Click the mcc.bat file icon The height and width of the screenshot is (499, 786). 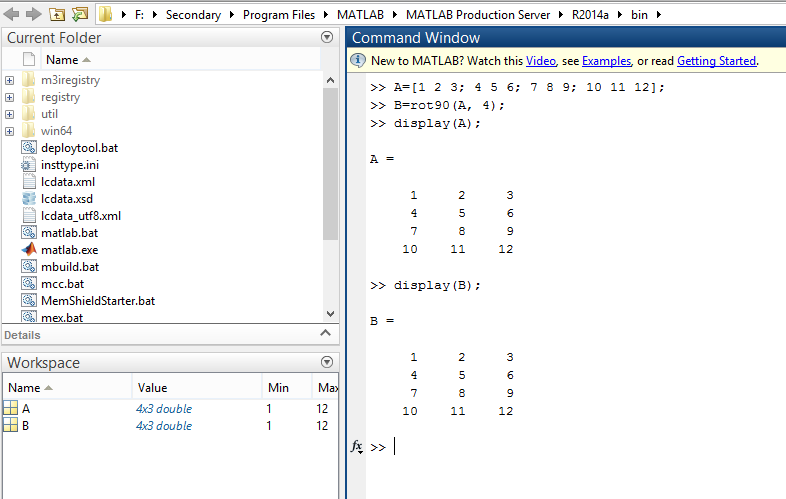point(29,283)
